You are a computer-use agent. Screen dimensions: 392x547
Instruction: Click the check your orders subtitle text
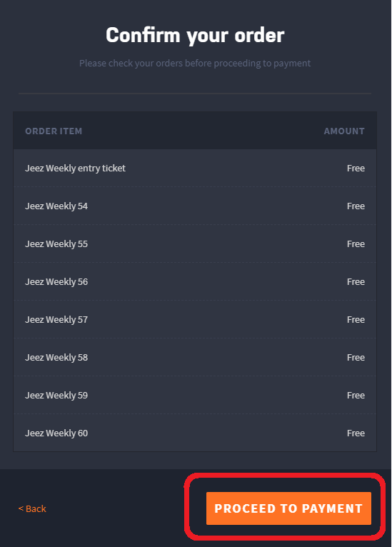pos(195,63)
